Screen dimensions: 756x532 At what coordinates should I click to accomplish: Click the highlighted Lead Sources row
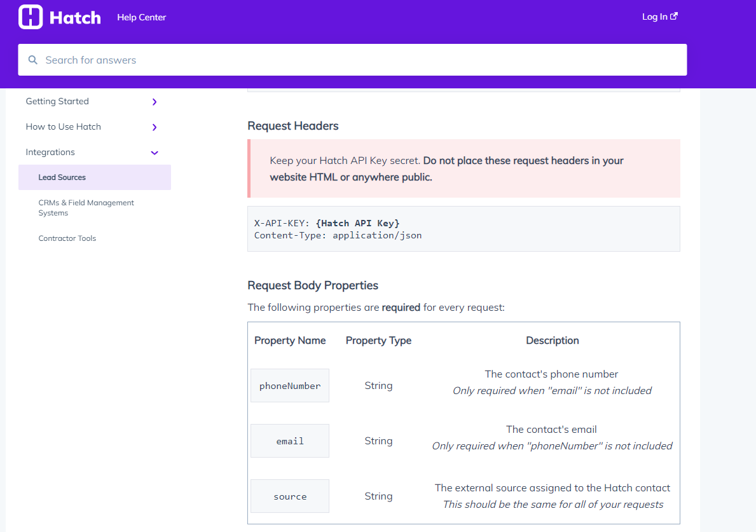pos(94,177)
